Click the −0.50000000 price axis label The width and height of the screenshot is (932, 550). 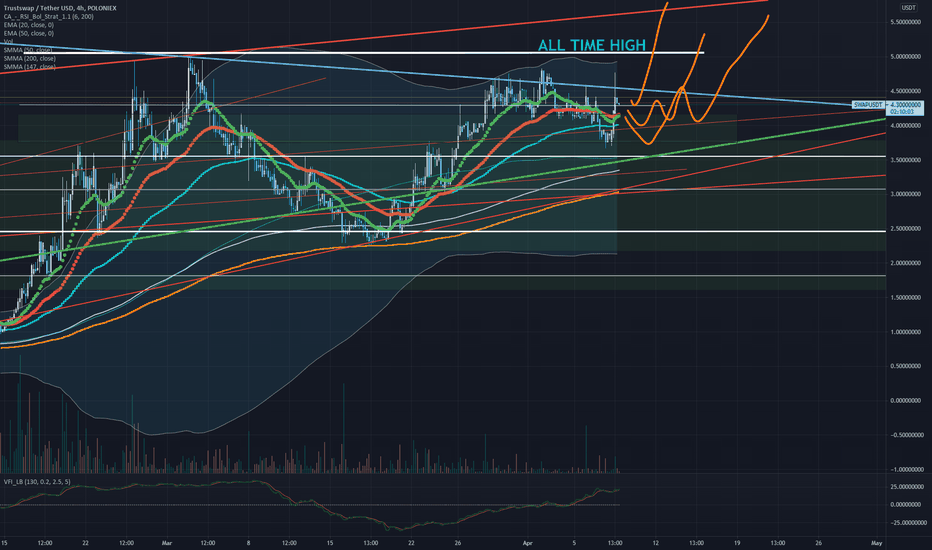908,435
